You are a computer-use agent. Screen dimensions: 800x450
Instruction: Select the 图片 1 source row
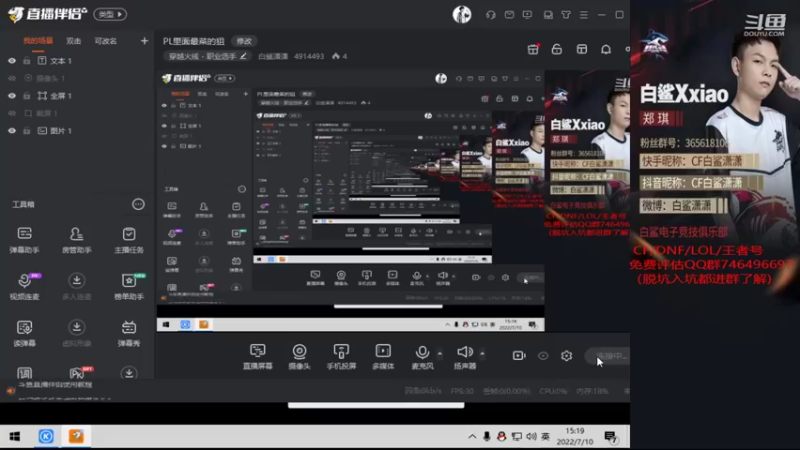[x=77, y=131]
